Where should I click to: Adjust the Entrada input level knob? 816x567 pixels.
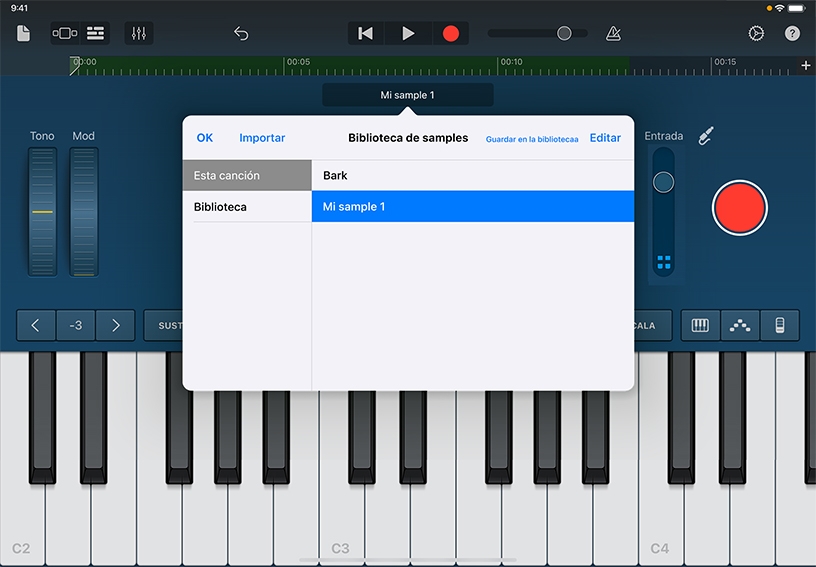pos(664,182)
